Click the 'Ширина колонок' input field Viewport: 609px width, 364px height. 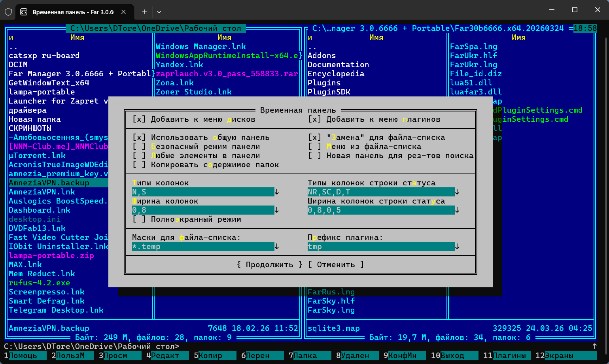tap(203, 210)
